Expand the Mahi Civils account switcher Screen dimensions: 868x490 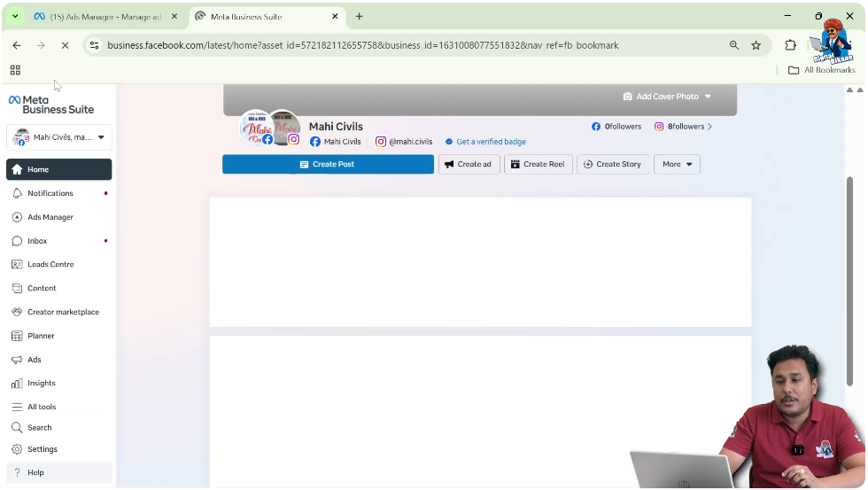coord(59,137)
